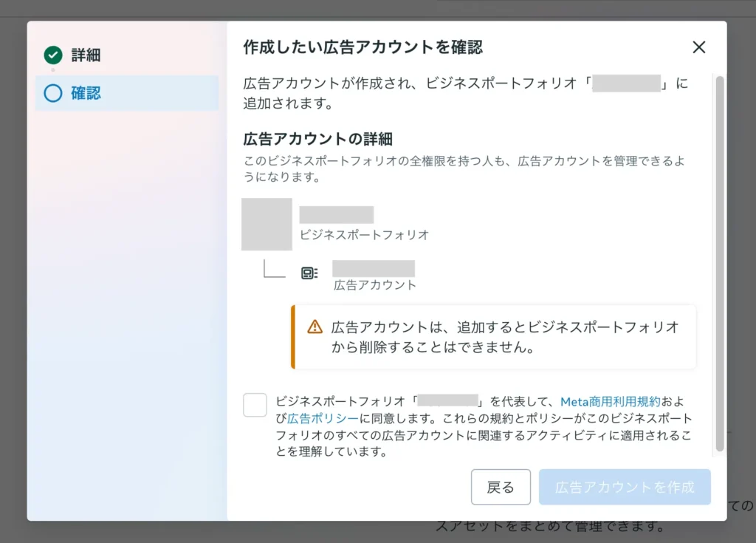The image size is (756, 543).
Task: Click the 広告アカウント label in the tree
Action: pos(375,284)
